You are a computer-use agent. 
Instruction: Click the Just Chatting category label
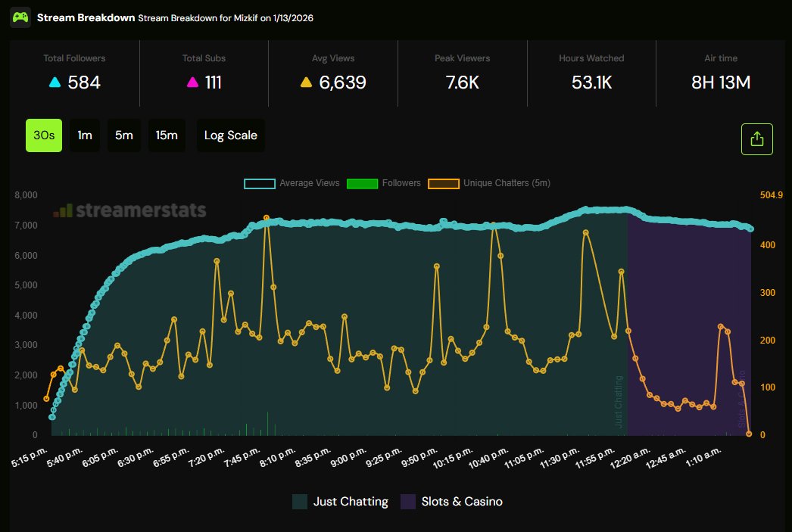click(x=351, y=502)
